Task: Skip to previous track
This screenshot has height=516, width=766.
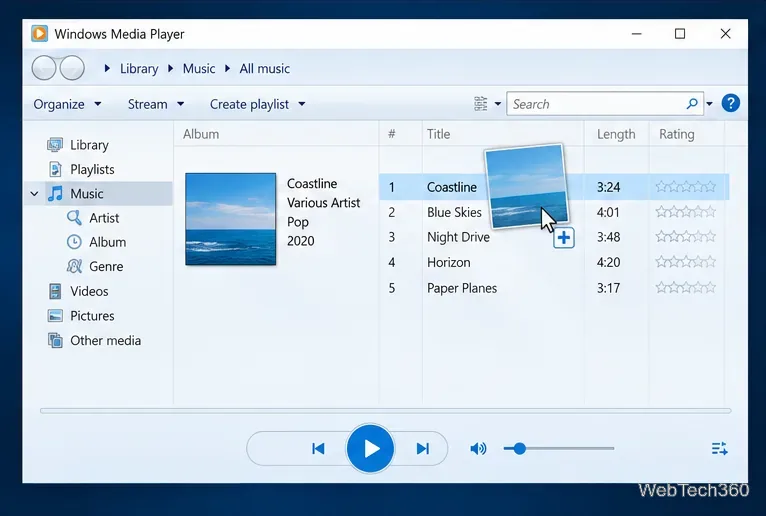Action: coord(318,448)
